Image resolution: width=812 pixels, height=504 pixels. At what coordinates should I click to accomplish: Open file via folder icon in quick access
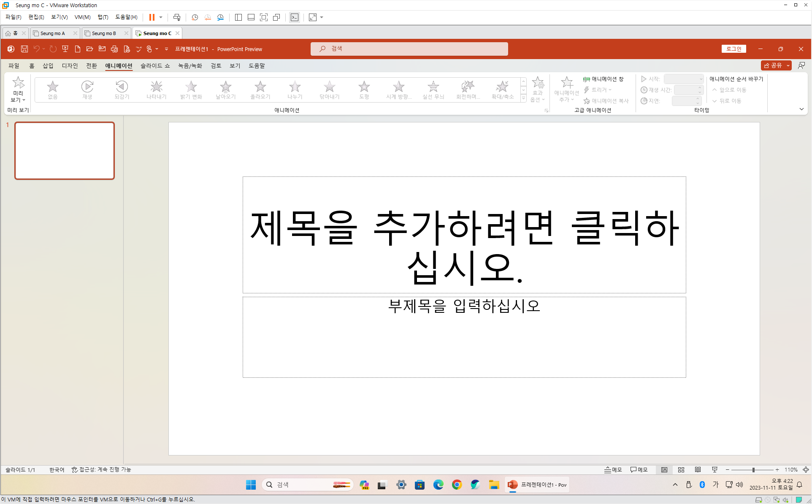click(x=89, y=49)
